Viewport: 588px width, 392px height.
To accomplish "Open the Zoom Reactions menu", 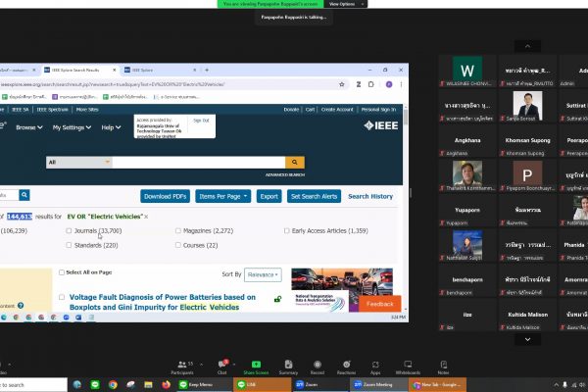I will point(347,367).
